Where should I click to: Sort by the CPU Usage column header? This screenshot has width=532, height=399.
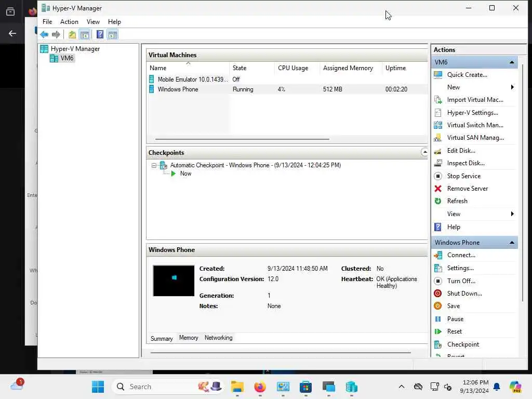pyautogui.click(x=297, y=68)
